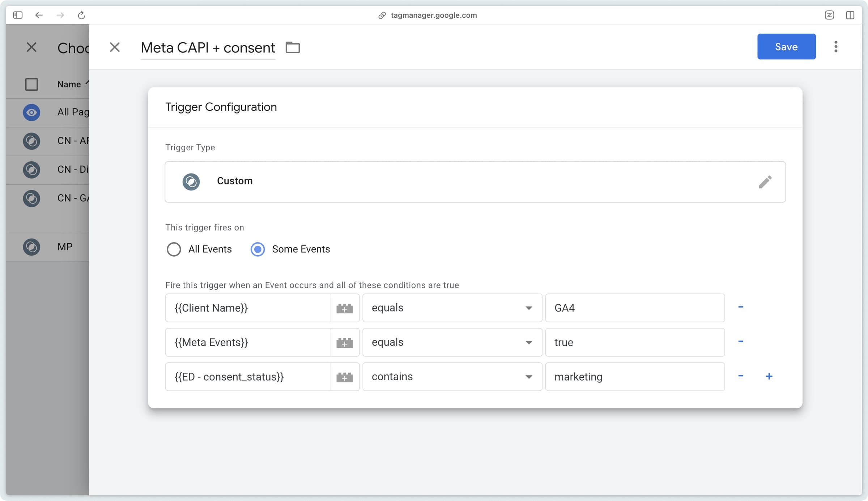This screenshot has width=868, height=501.
Task: Open the equals operator dropdown for Client Name
Action: (x=452, y=308)
